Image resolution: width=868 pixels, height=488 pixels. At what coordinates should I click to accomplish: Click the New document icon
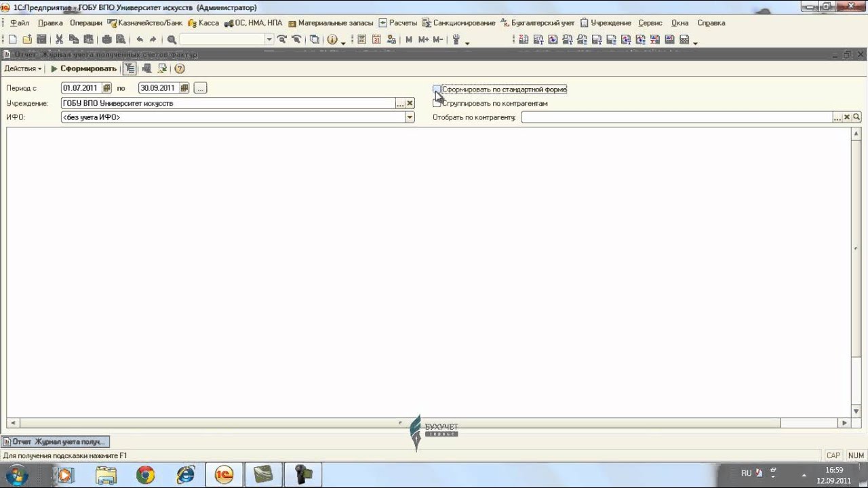(x=12, y=40)
